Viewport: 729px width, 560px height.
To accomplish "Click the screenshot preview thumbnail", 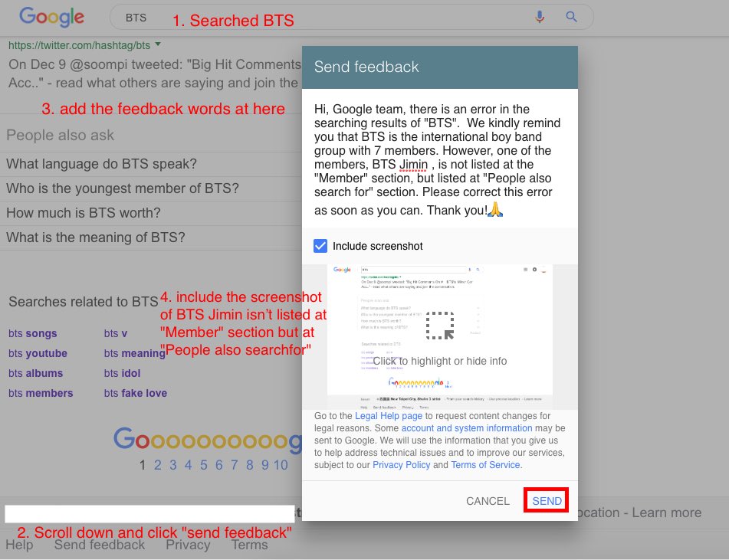I will tap(440, 337).
